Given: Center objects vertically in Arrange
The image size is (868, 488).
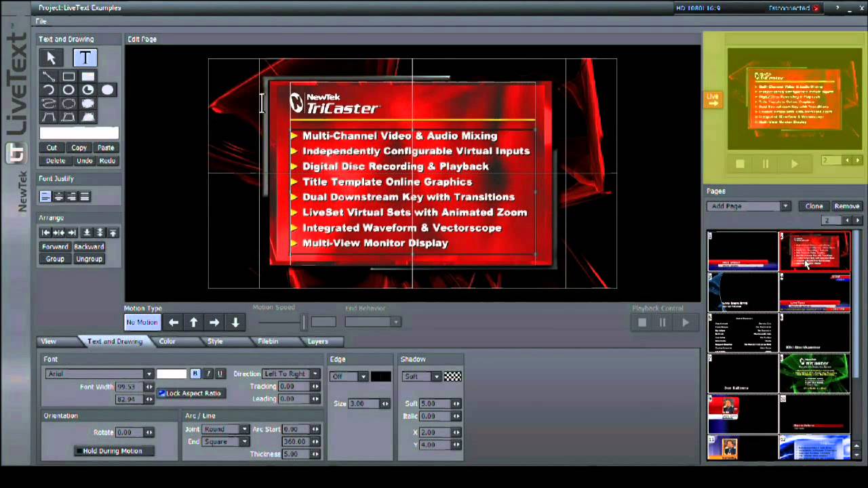Looking at the screenshot, I should point(100,232).
